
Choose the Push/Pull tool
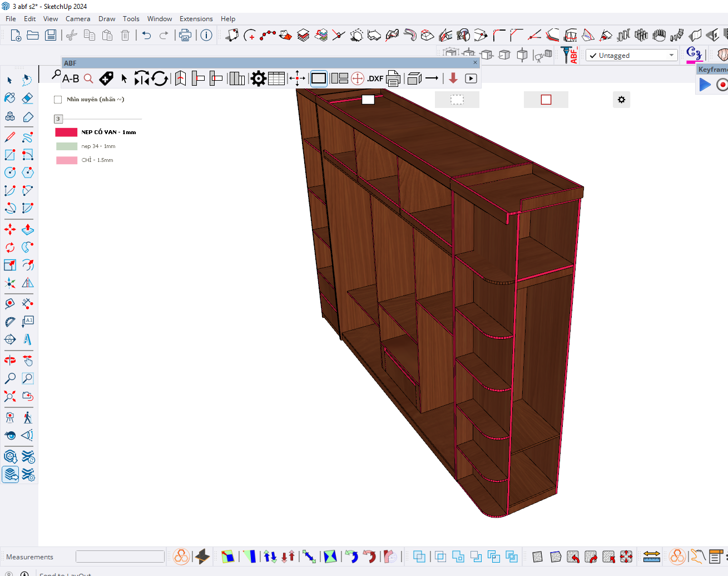27,229
